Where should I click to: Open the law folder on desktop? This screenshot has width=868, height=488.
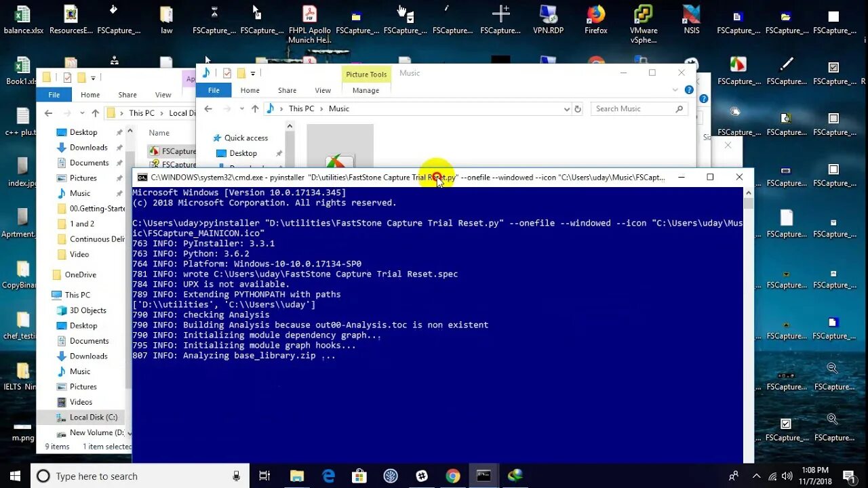point(166,19)
